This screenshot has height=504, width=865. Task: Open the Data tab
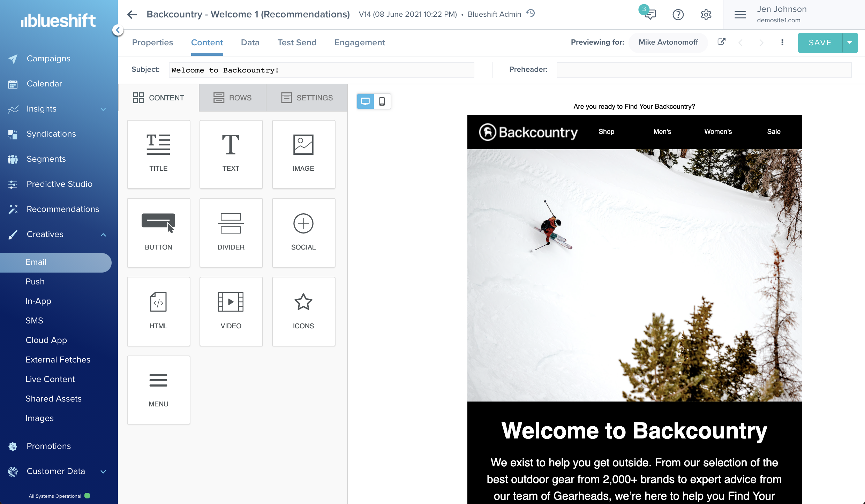pos(250,43)
